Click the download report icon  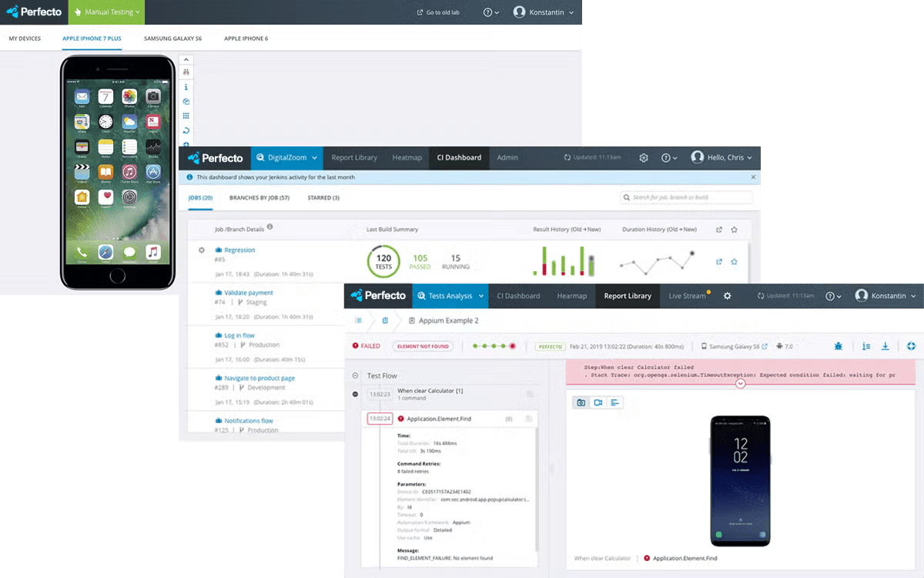[x=885, y=347]
